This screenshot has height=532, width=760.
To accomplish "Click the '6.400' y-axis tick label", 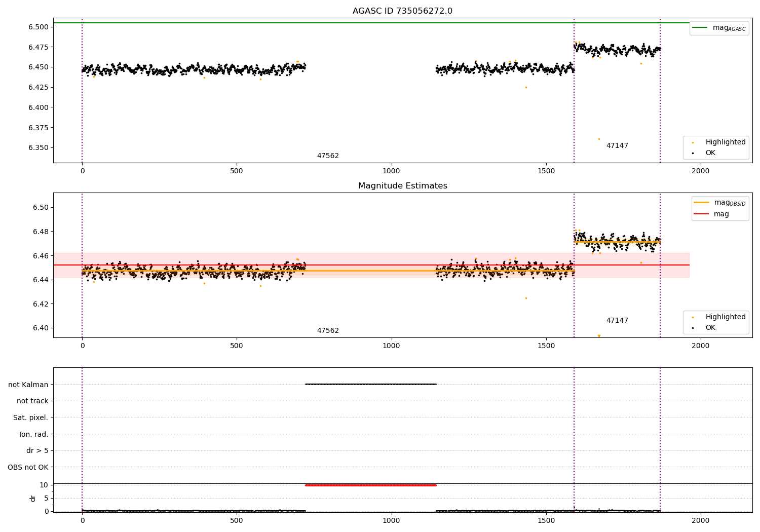I will click(39, 107).
